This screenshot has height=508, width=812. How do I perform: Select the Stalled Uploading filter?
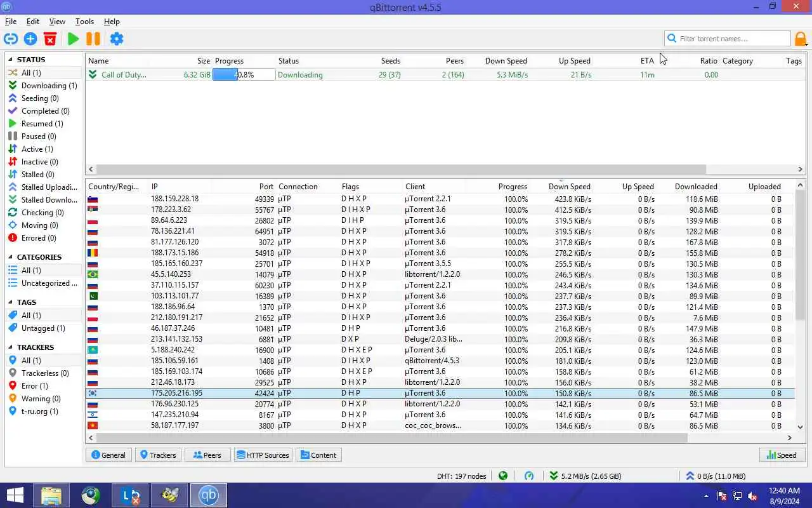[x=43, y=187]
